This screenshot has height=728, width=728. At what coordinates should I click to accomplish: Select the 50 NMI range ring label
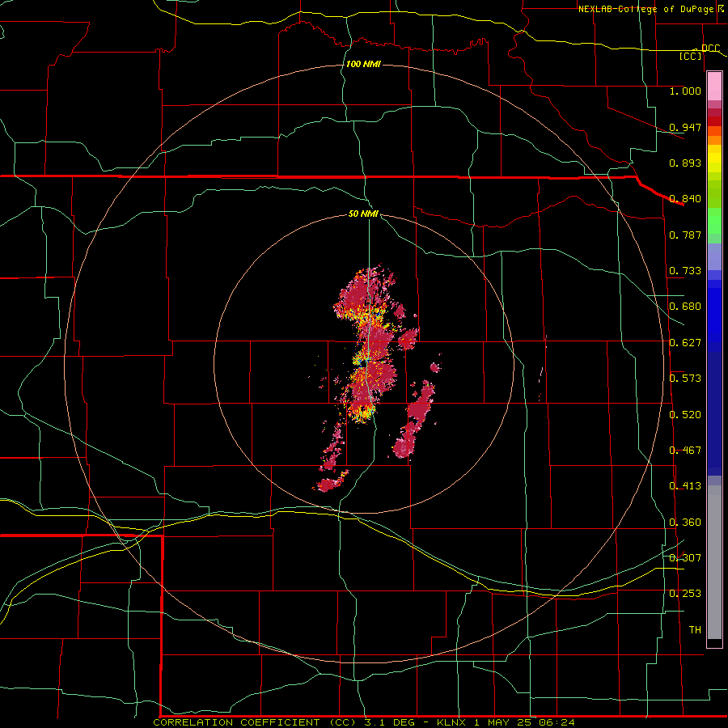pyautogui.click(x=363, y=214)
